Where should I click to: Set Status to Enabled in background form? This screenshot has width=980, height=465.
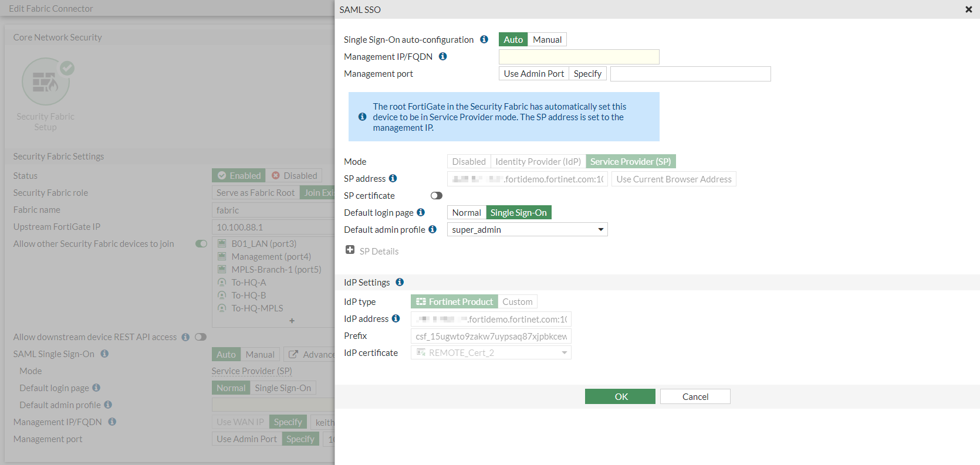[238, 175]
